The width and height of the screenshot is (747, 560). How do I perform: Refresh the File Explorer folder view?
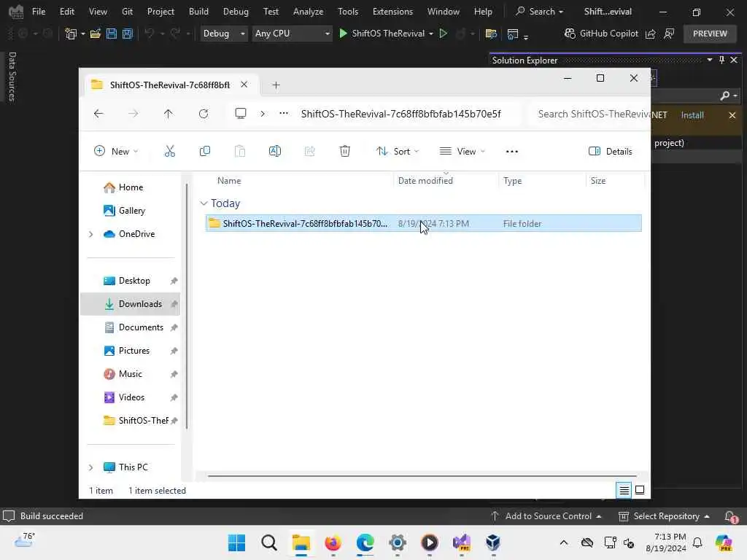204,114
